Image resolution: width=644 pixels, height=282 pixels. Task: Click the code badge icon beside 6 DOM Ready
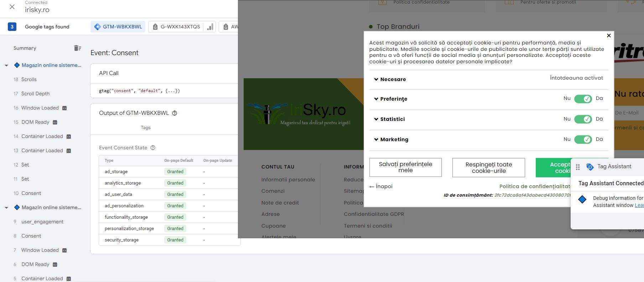(x=55, y=265)
